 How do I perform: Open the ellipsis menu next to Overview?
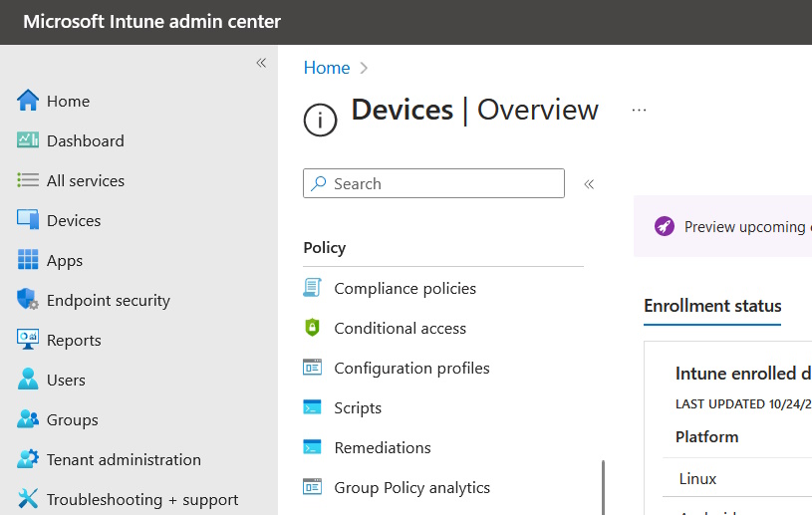pos(639,111)
